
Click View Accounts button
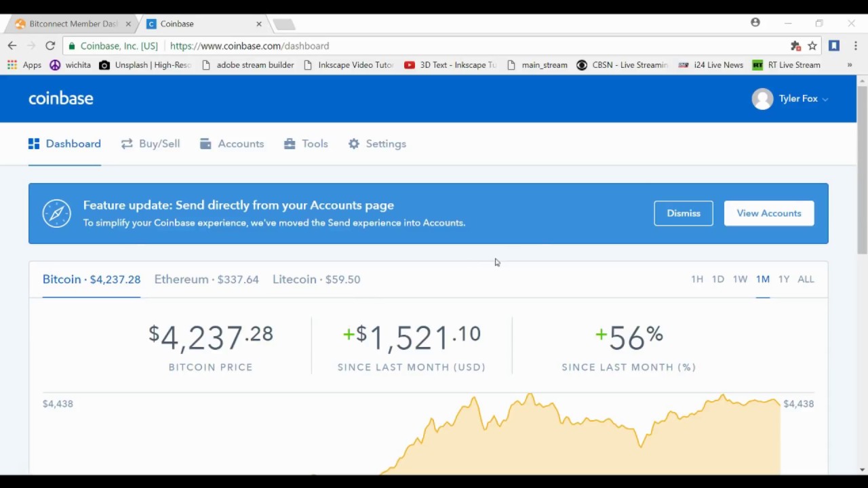769,213
